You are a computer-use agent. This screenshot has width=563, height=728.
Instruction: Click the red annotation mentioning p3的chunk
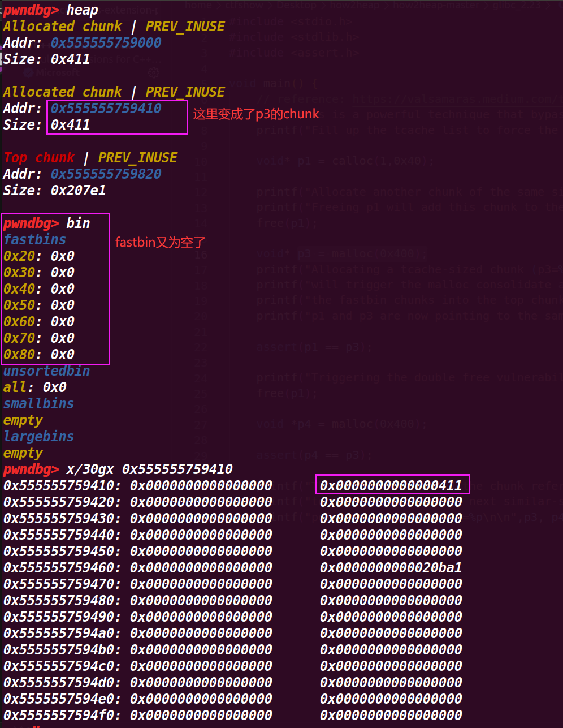click(256, 114)
